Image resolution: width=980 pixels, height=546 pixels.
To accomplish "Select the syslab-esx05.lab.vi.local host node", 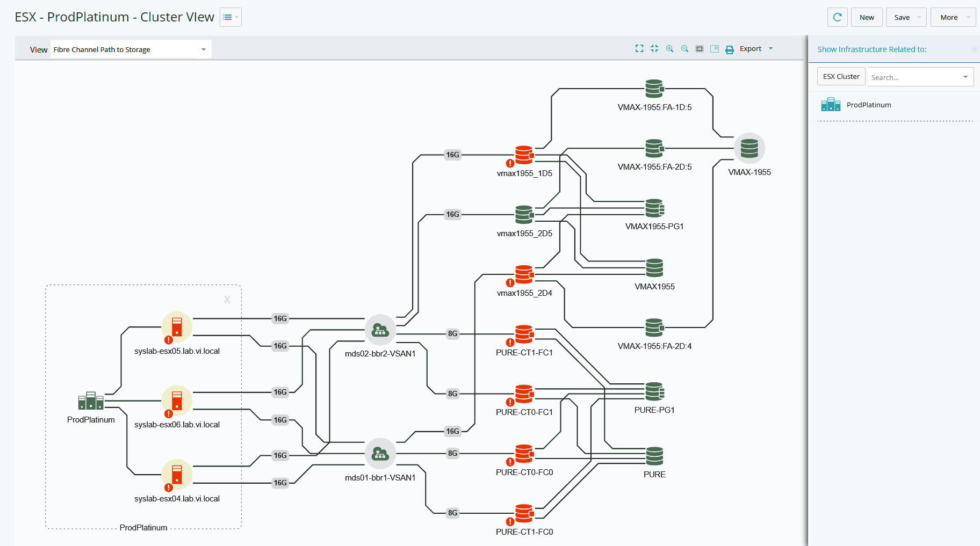I will click(177, 327).
